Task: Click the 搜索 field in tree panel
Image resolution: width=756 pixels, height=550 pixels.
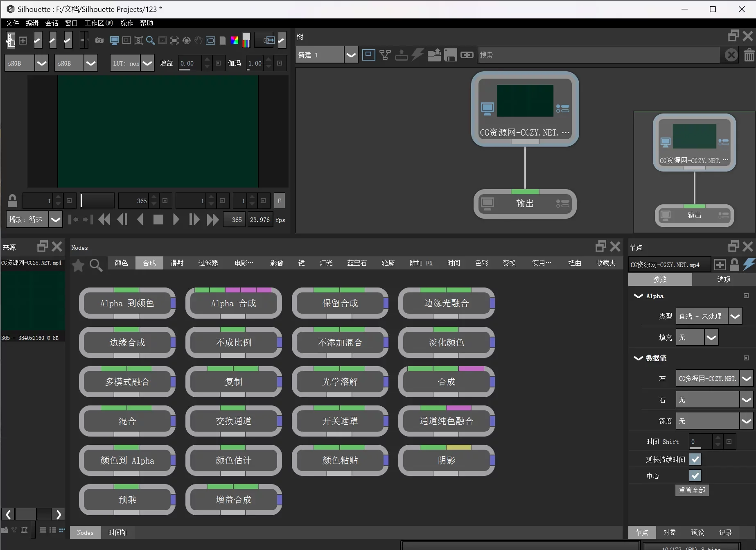Action: 598,55
